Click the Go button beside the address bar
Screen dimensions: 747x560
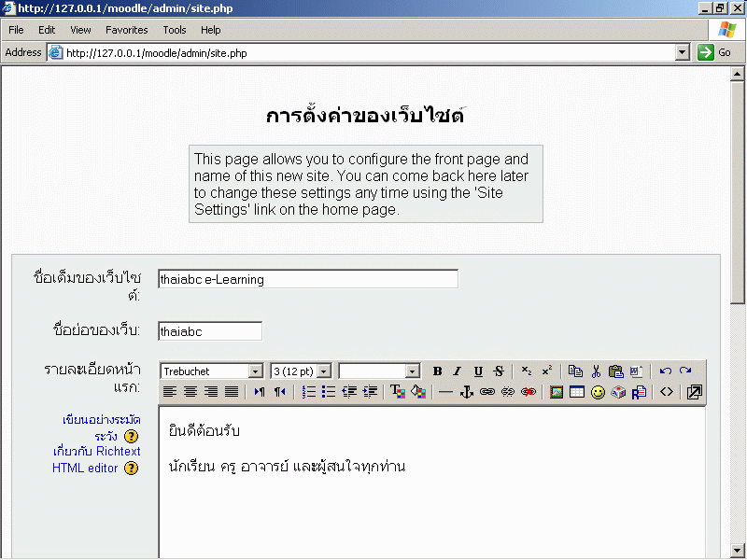[714, 53]
